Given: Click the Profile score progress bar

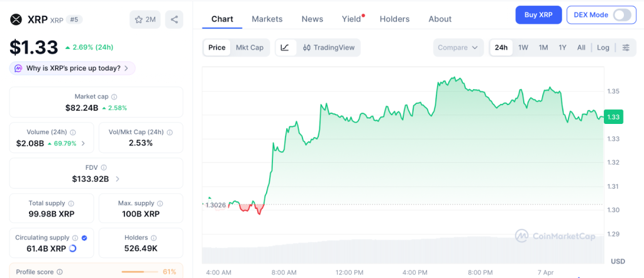Looking at the screenshot, I should 139,272.
